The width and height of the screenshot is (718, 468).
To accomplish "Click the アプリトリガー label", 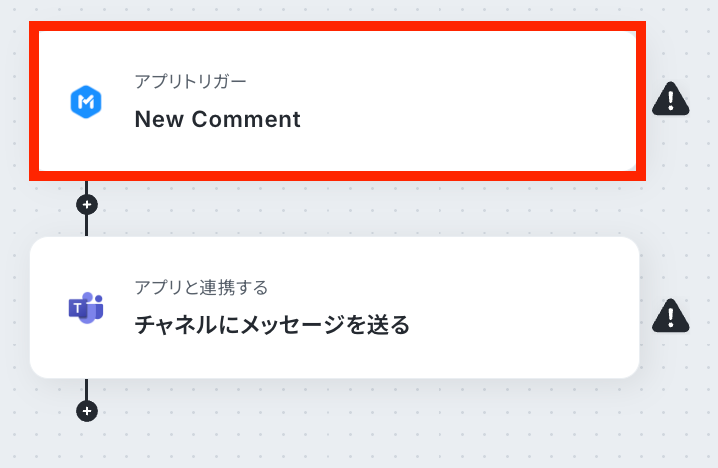I will click(190, 81).
